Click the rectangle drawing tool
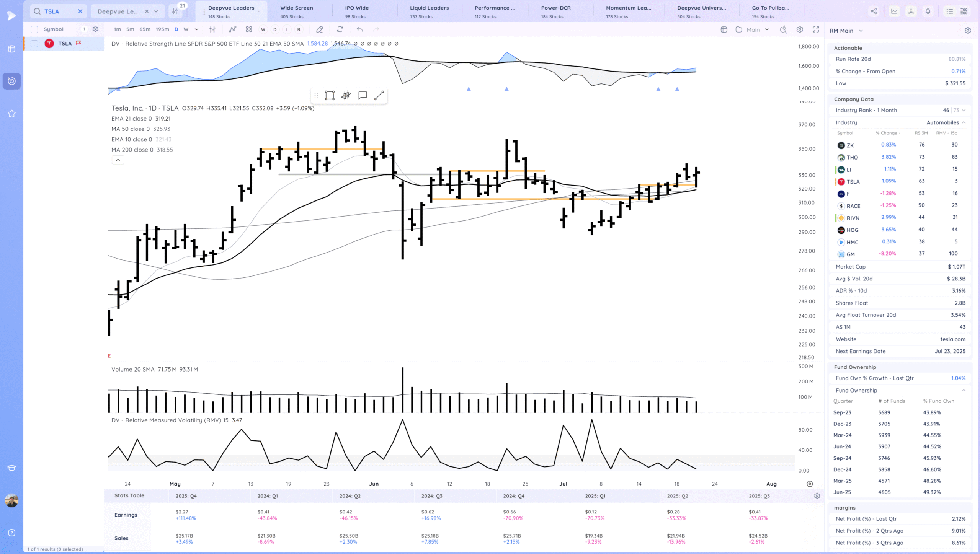 (x=330, y=95)
